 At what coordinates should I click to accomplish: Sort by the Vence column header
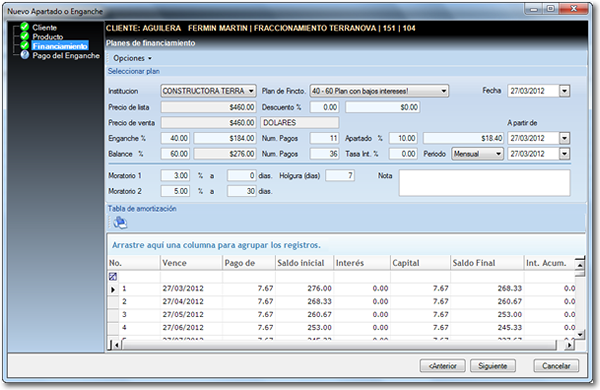191,263
